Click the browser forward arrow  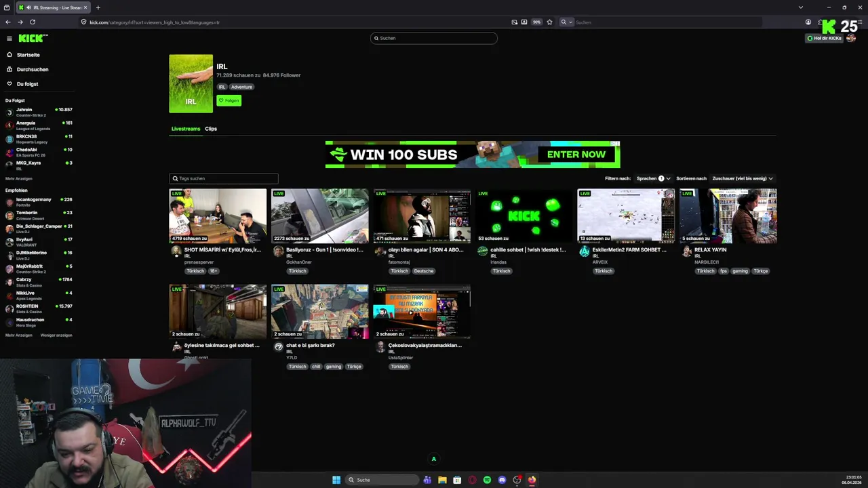point(20,22)
